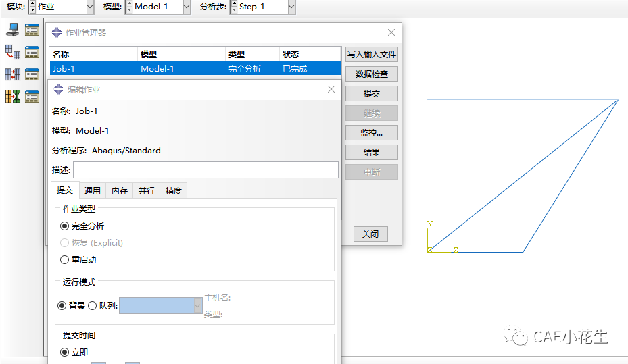Click 写入输入文件 button

(372, 55)
